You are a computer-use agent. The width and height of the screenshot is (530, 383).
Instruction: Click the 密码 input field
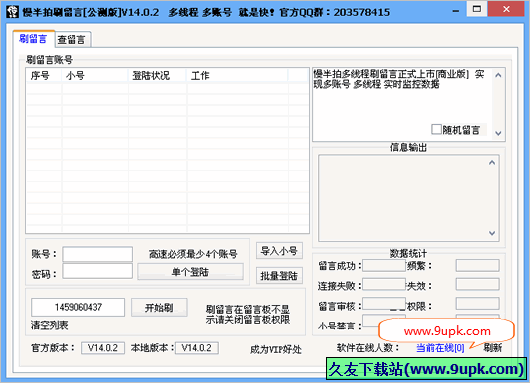(97, 271)
